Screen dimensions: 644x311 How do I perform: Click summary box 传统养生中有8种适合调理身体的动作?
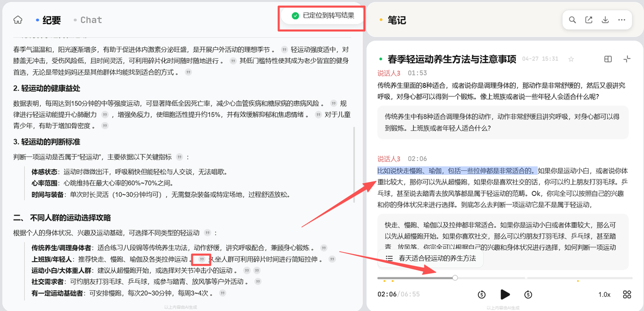[x=503, y=122]
